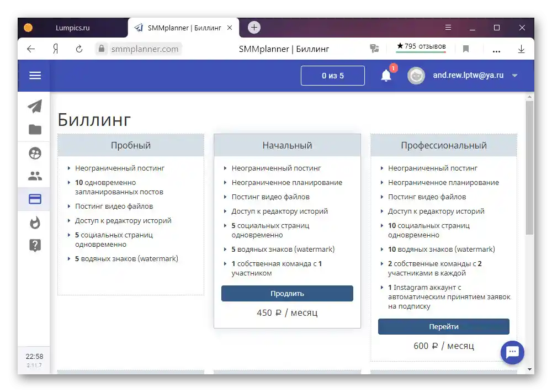Image resolution: width=552 pixels, height=392 pixels.
Task: Click the user avatar in the header
Action: pyautogui.click(x=416, y=76)
